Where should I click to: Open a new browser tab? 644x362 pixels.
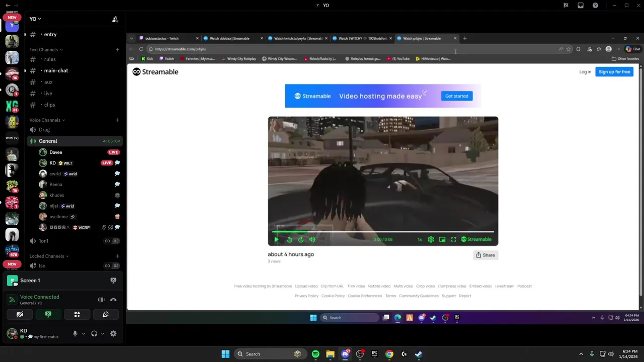point(464,38)
